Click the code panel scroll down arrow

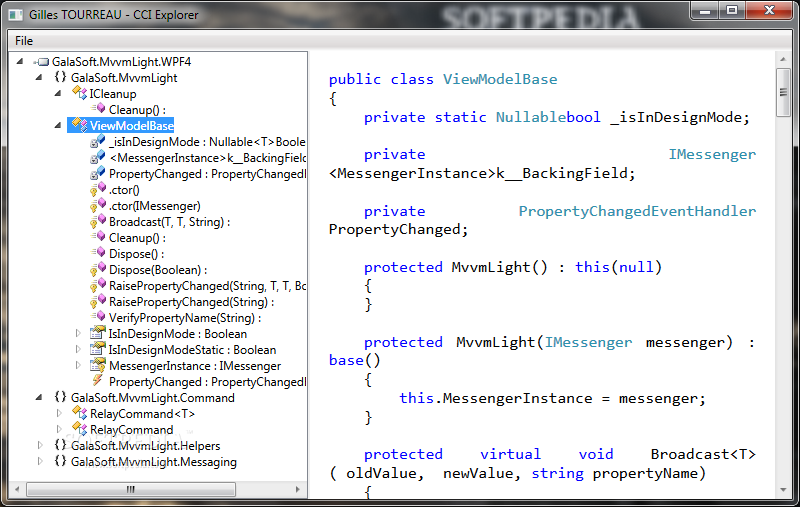[x=783, y=490]
